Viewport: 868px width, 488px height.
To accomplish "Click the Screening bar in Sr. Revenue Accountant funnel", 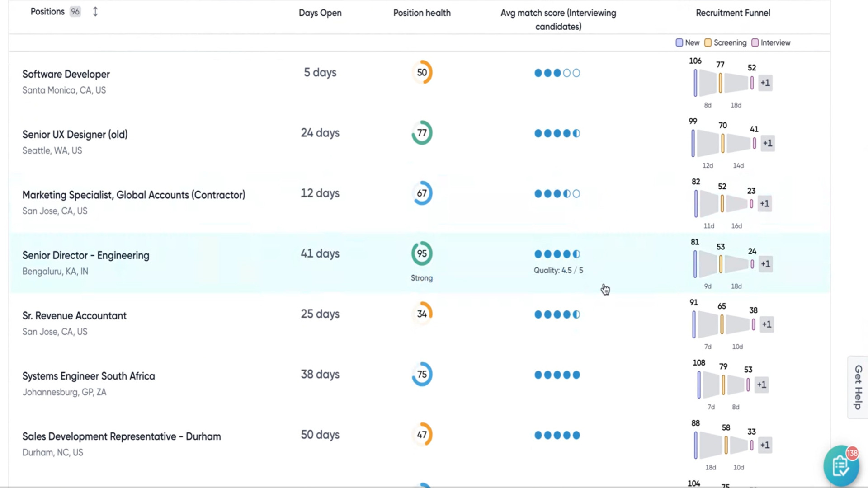I will 722,324.
